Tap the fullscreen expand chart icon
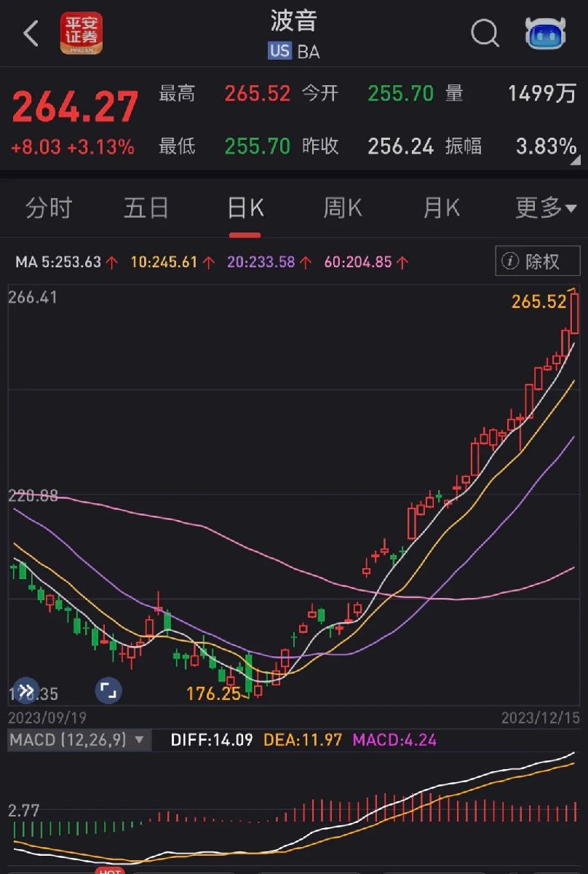This screenshot has width=588, height=874. pos(108,690)
